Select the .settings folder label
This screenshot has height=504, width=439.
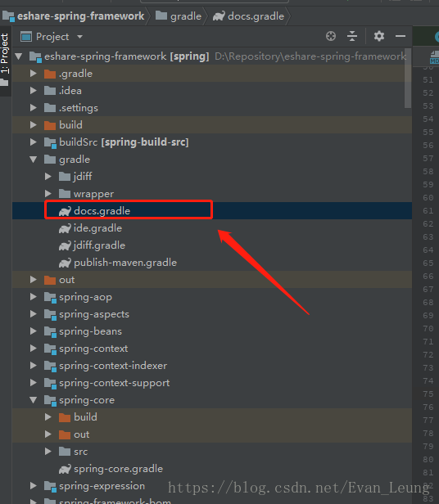[79, 108]
